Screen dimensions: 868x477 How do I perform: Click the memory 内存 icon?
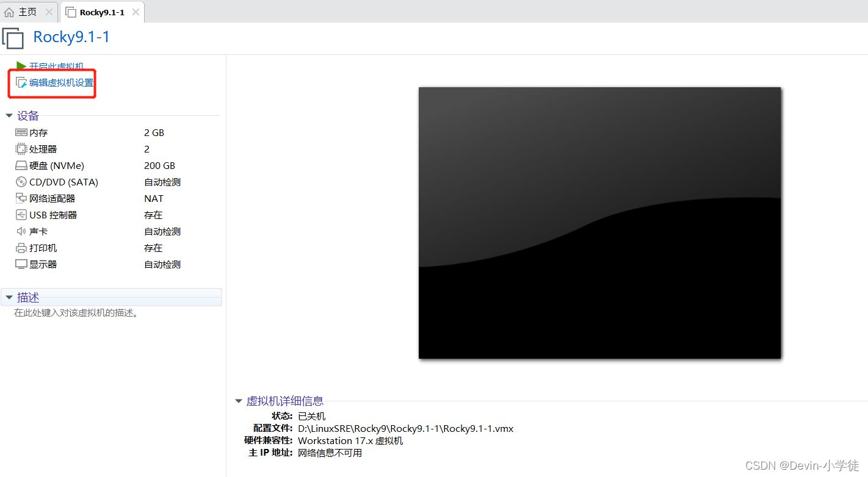tap(21, 132)
